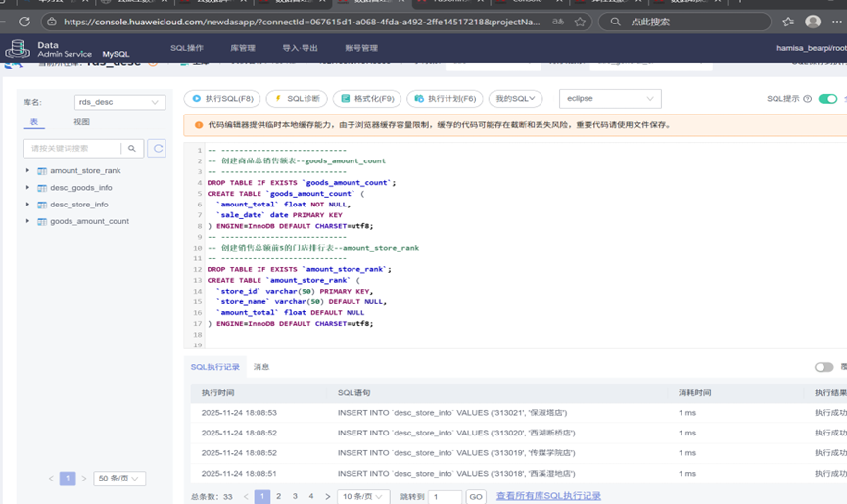Open the rds_desc database dropdown
Viewport: 847px width, 504px height.
tap(119, 102)
